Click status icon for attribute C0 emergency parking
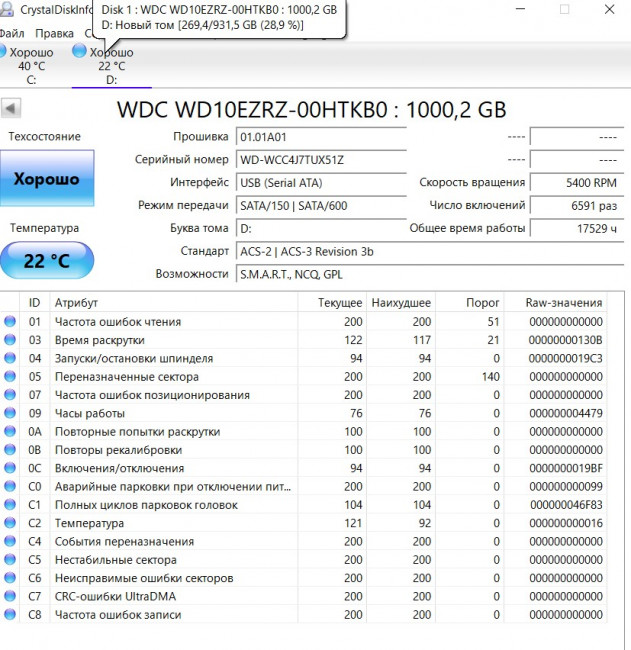 10,486
